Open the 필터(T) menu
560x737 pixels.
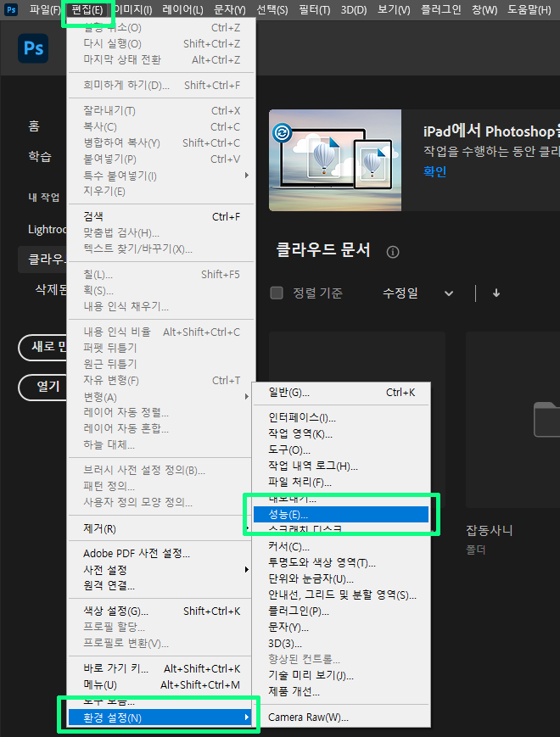(x=315, y=9)
